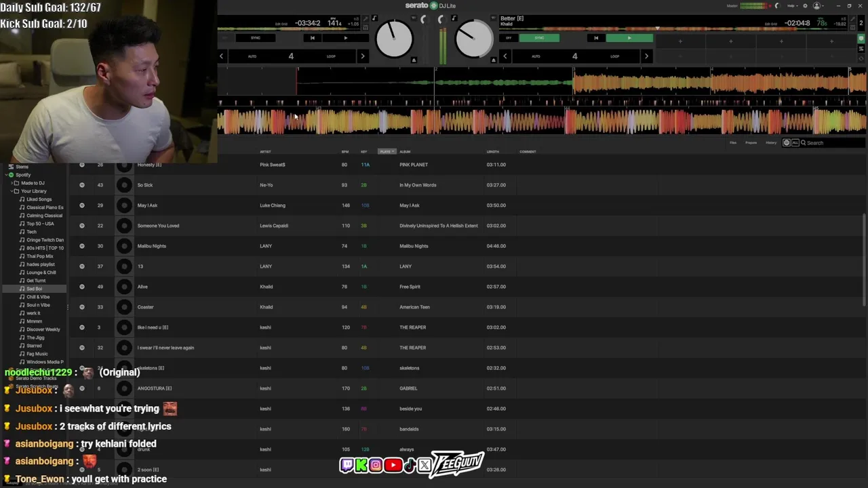
Task: Play the right deck Better track
Action: (629, 38)
